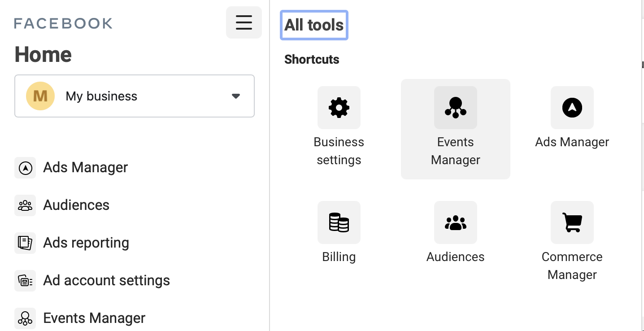Click the Billing shortcut label
Viewport: 644px width, 331px height.
339,257
